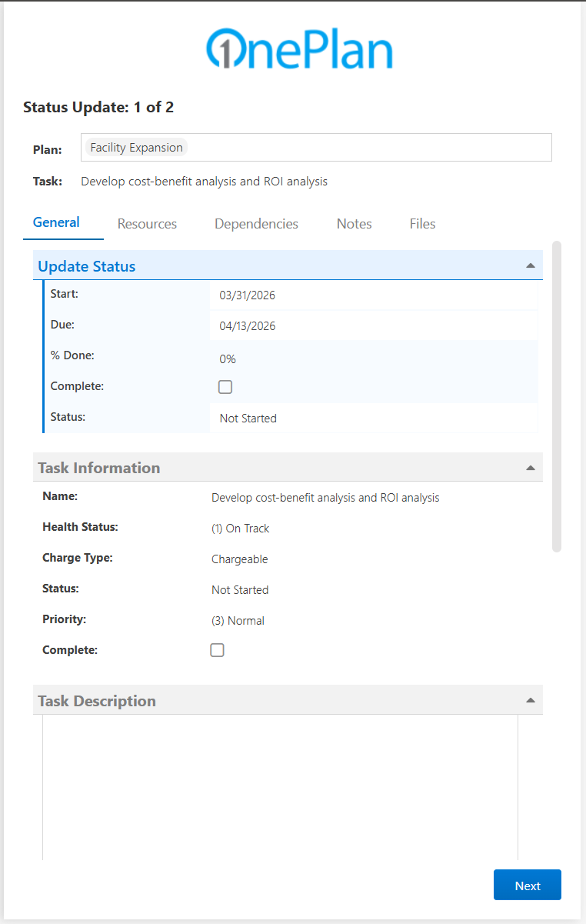Click the OnePlan logo
586x924 pixels.
(x=300, y=49)
